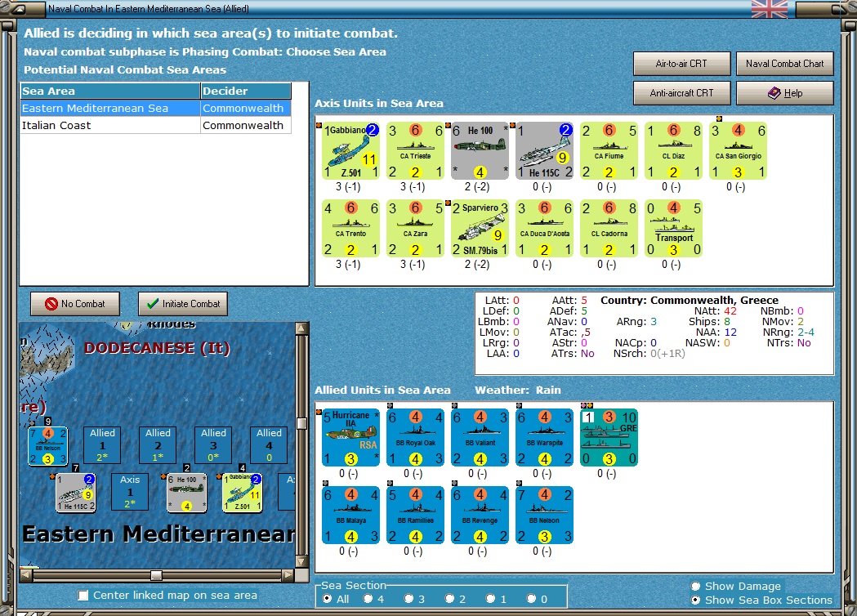Click the He 115C counter on the map
This screenshot has width=857, height=616.
(x=76, y=493)
